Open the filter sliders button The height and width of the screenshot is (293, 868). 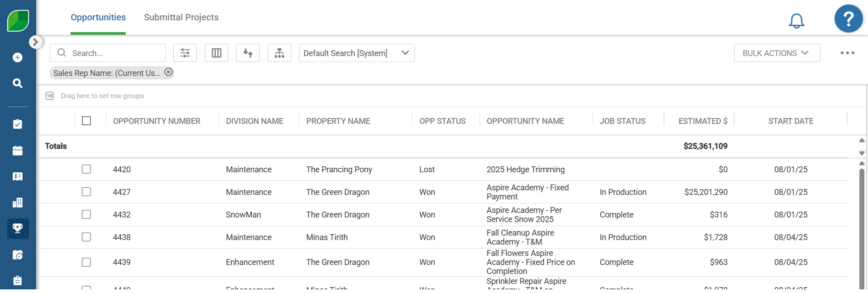185,53
